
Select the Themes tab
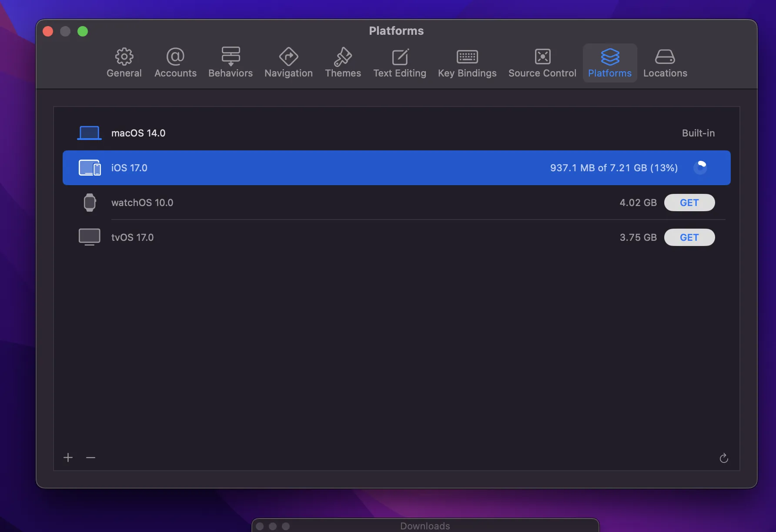tap(343, 63)
